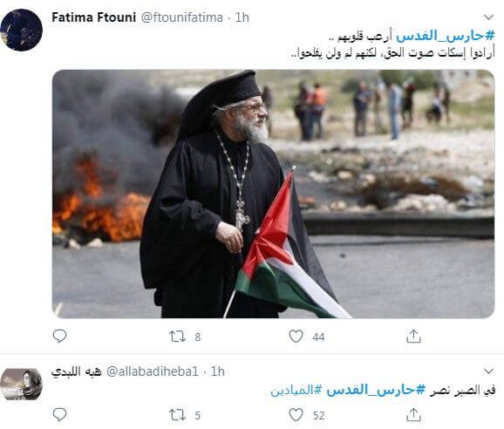Like the tweet with 52 likes
Screen dimensions: 504x429
pos(296,415)
